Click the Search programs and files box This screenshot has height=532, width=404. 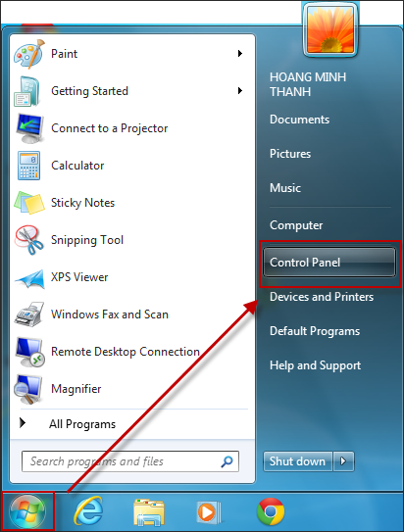(x=130, y=461)
